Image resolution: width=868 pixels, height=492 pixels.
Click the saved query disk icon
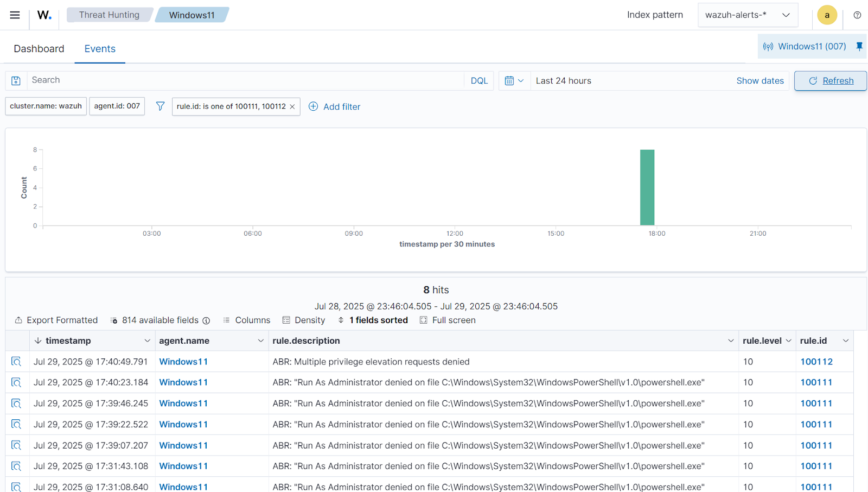click(x=16, y=81)
